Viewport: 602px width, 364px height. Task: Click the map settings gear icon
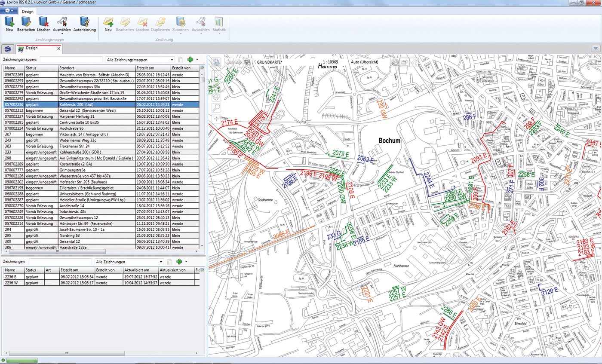point(215,62)
